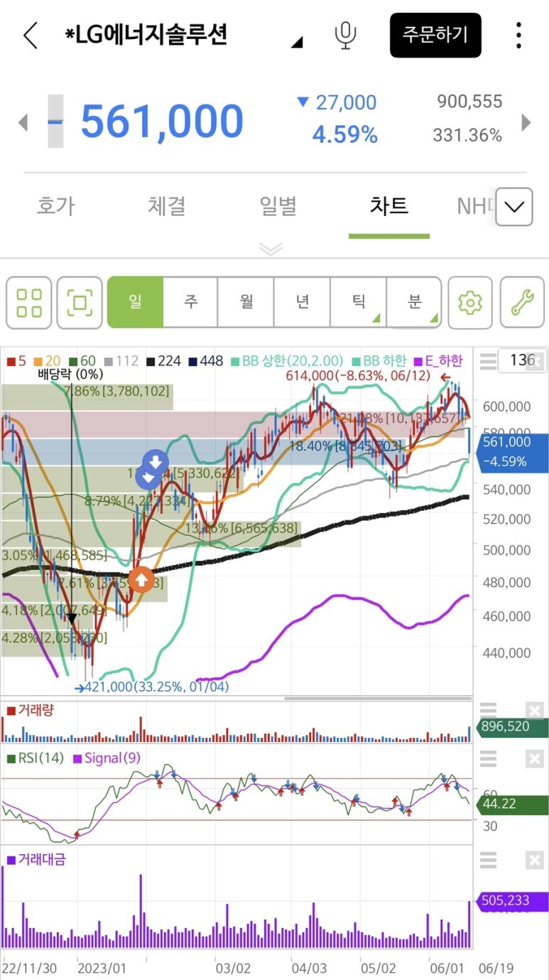The width and height of the screenshot is (549, 980).
Task: Go to previous stock with left triangle
Action: [x=23, y=122]
